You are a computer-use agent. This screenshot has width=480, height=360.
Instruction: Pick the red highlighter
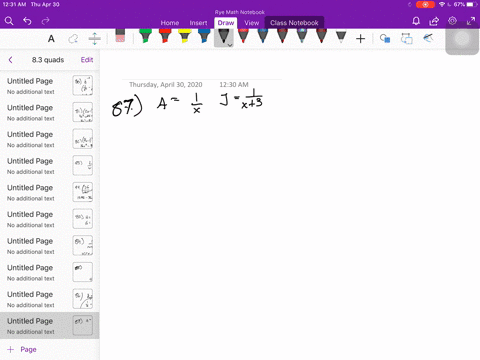[x=165, y=36]
